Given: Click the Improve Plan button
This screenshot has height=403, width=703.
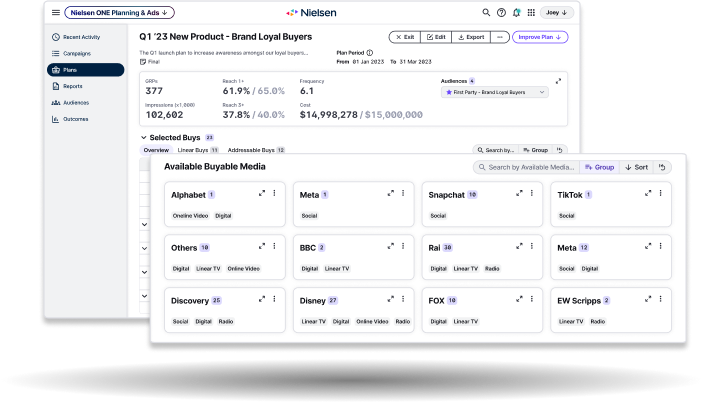Looking at the screenshot, I should coord(539,37).
